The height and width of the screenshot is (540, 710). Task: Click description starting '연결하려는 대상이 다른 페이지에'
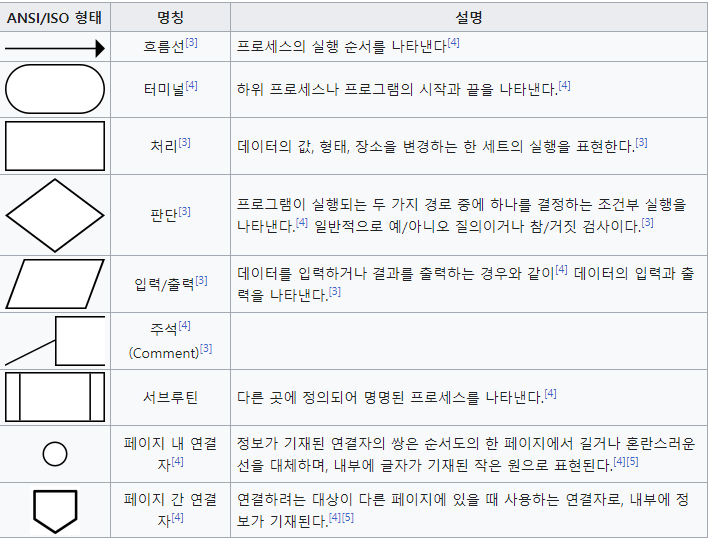pyautogui.click(x=463, y=510)
